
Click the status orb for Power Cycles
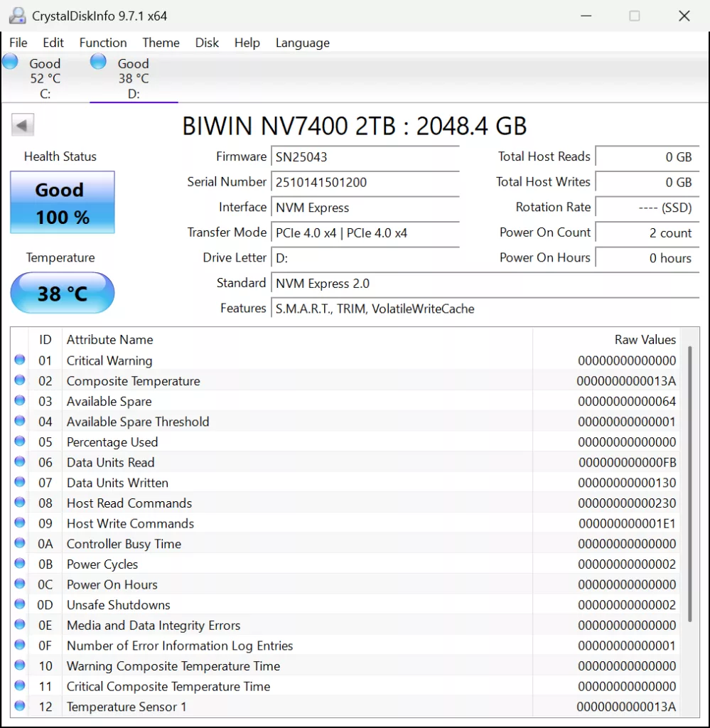(19, 563)
